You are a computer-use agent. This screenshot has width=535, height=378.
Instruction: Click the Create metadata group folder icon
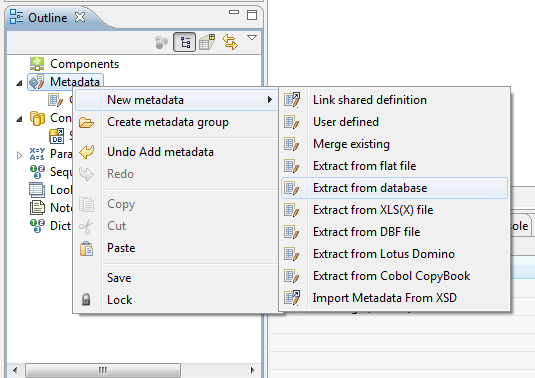coord(86,122)
